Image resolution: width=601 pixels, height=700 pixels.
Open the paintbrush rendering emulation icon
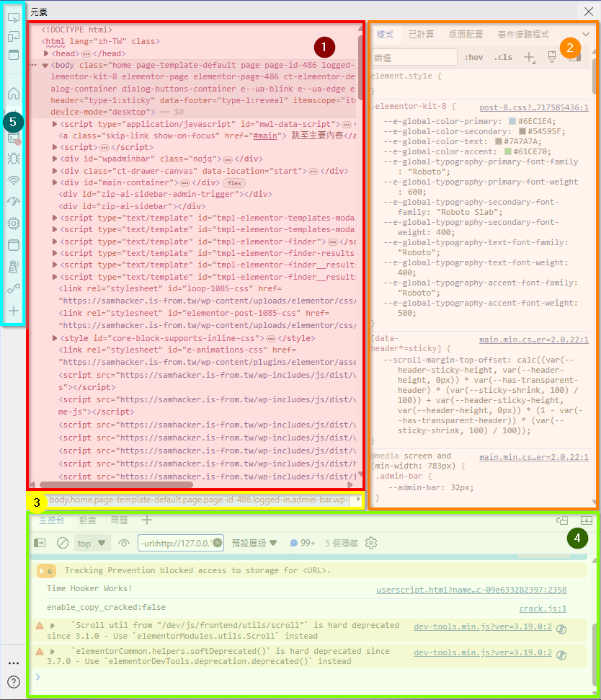[552, 57]
